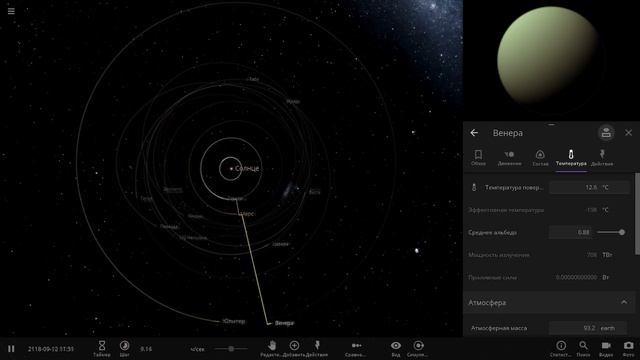The height and width of the screenshot is (360, 640).
Task: Pause the simulation
Action: click(11, 349)
